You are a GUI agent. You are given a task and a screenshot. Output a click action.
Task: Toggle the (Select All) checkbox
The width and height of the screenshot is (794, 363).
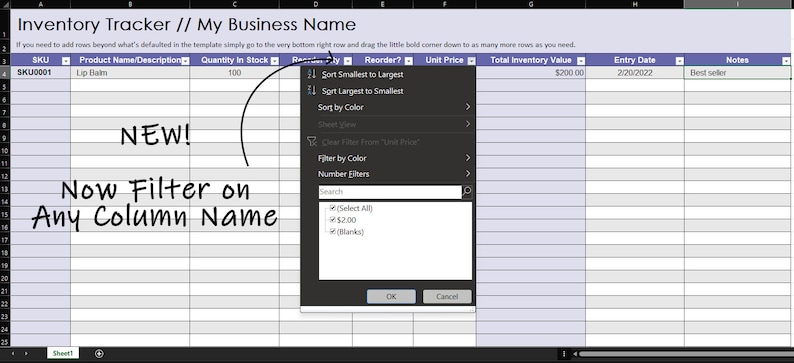coord(333,208)
